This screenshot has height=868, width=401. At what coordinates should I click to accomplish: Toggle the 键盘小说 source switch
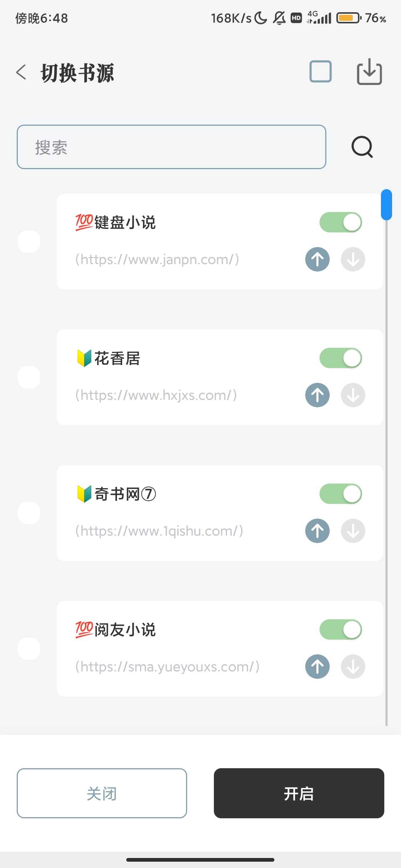point(340,222)
